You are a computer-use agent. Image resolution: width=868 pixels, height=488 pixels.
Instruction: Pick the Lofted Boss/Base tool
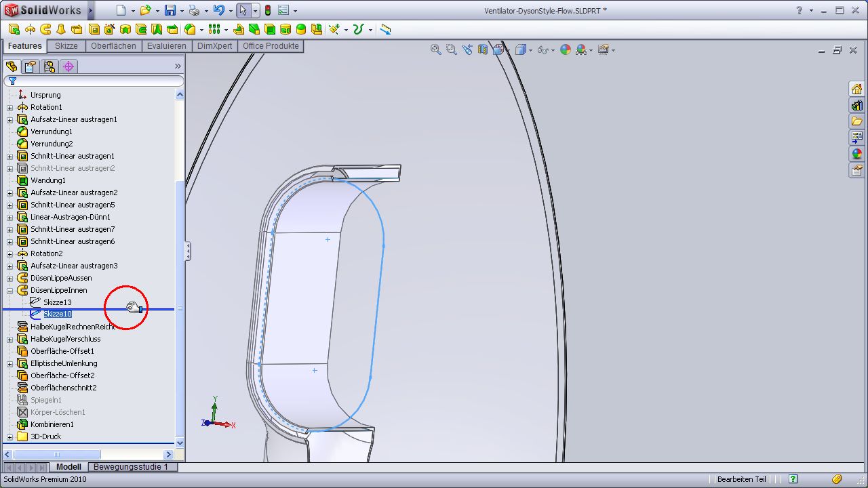62,29
